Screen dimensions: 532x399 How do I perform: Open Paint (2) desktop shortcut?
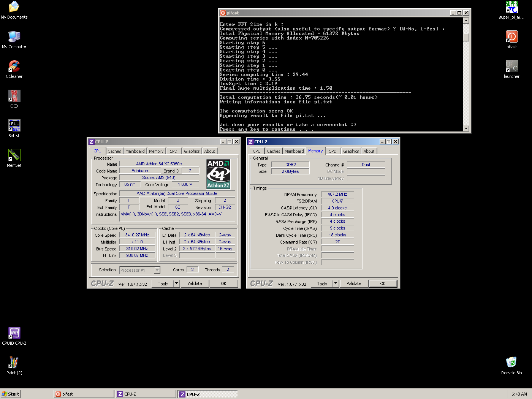coord(14,366)
